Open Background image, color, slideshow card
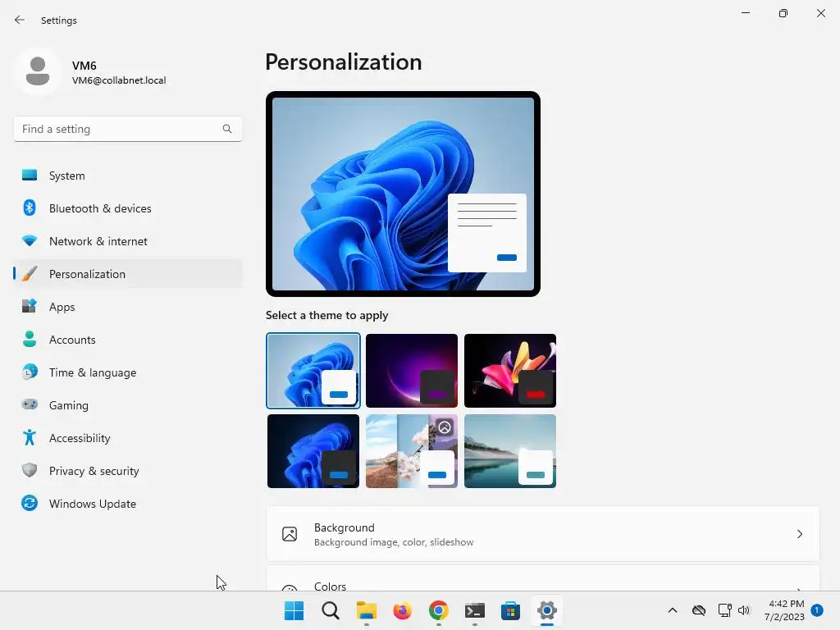Image resolution: width=840 pixels, height=630 pixels. click(543, 534)
